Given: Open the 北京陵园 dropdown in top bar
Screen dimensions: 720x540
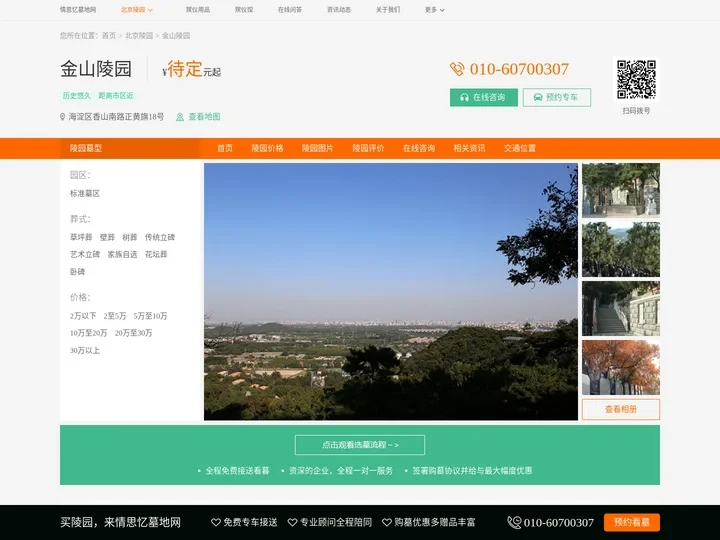Looking at the screenshot, I should [137, 10].
